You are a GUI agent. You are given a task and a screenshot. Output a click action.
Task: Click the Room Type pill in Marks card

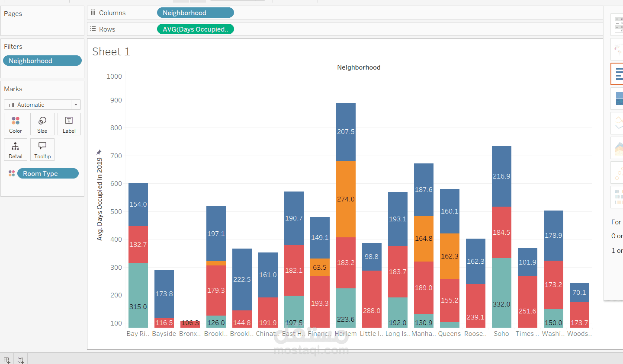(48, 173)
